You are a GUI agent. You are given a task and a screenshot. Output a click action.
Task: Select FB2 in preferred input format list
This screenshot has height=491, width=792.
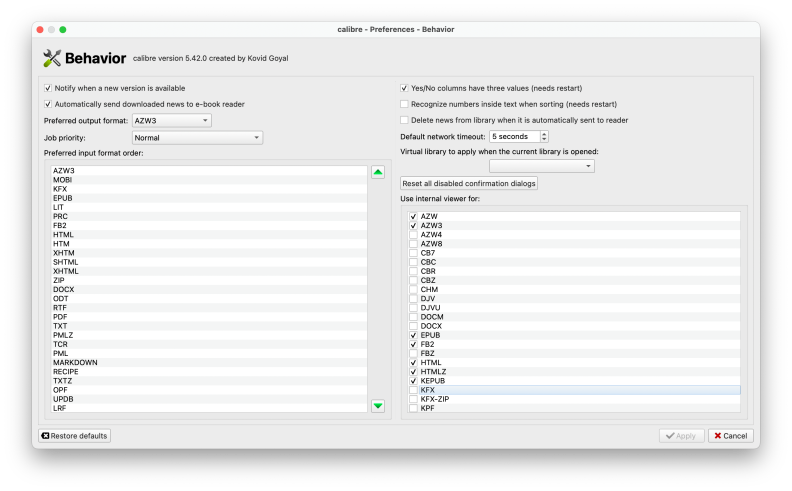[x=209, y=225]
